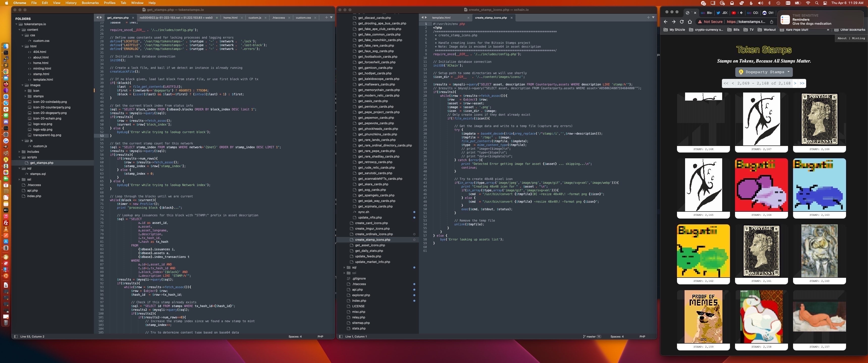Go back in the Chrome browser
Viewport: 868px width, 363px height.
(665, 21)
